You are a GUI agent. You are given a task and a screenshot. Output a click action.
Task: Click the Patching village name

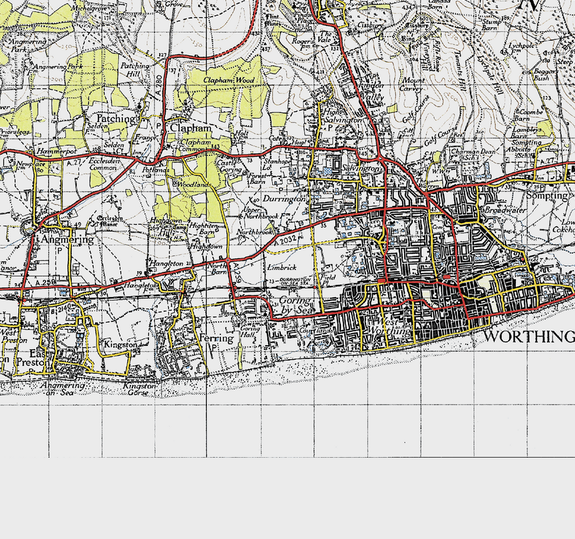pos(116,119)
